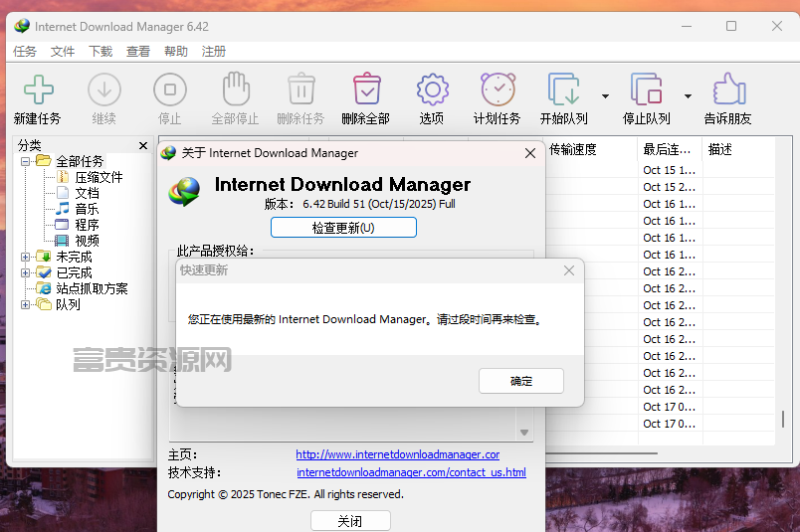
Task: Open the 停止队列 dropdown arrow
Action: coord(688,95)
